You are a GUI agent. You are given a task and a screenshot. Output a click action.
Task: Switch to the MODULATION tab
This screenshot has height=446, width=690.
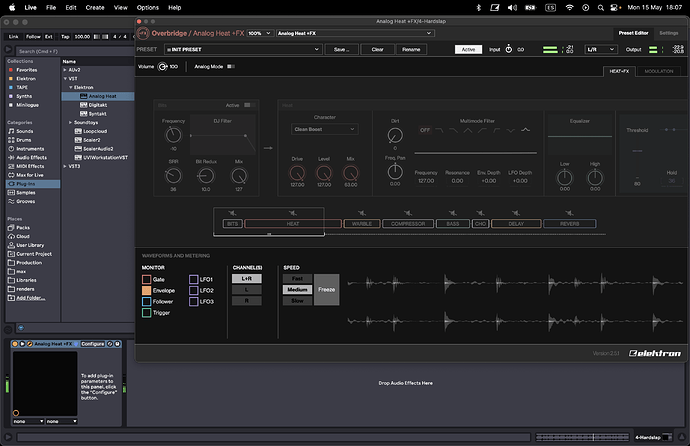(x=658, y=71)
